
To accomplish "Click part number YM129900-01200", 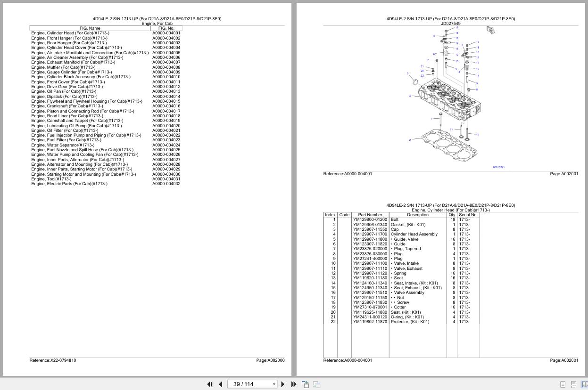I will [370, 219].
